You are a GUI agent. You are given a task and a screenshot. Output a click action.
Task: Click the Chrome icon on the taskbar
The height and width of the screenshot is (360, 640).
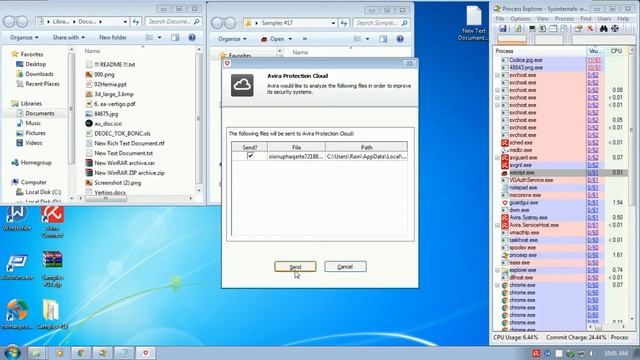tap(81, 353)
